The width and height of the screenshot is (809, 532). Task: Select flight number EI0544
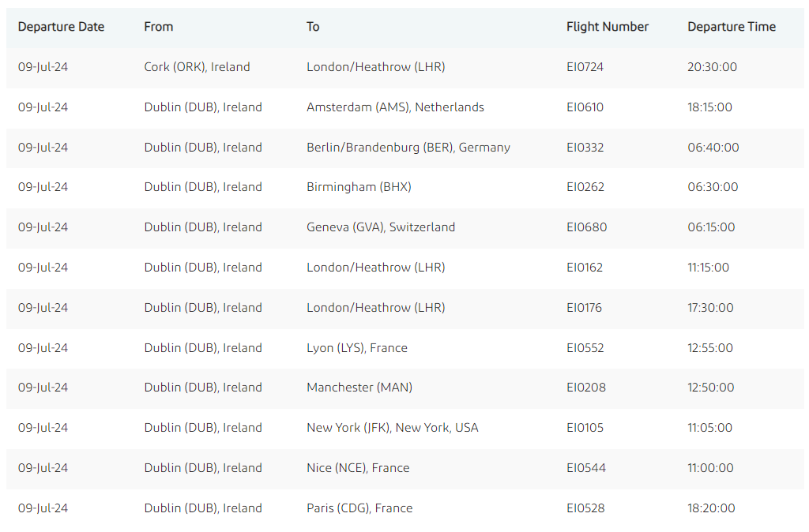(x=586, y=468)
